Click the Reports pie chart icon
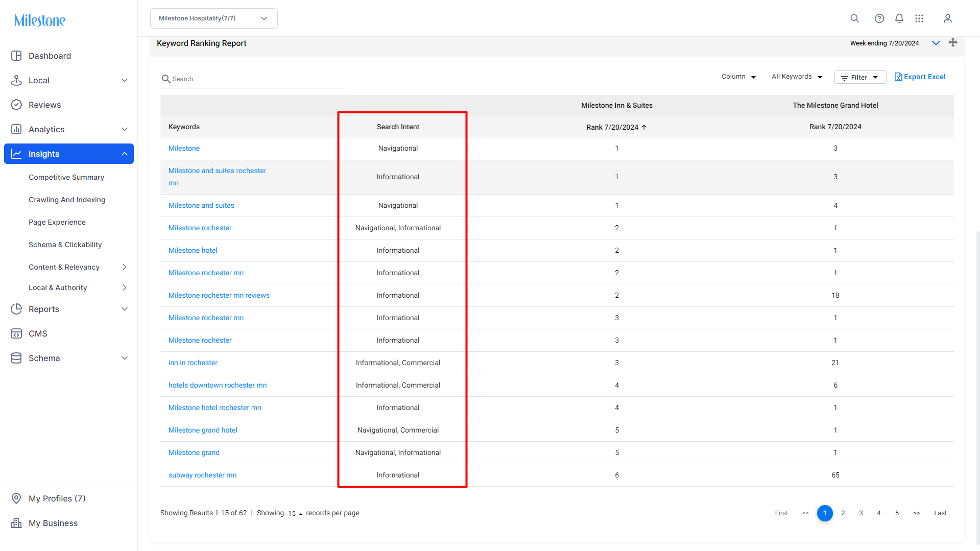The width and height of the screenshot is (980, 551). [x=16, y=309]
